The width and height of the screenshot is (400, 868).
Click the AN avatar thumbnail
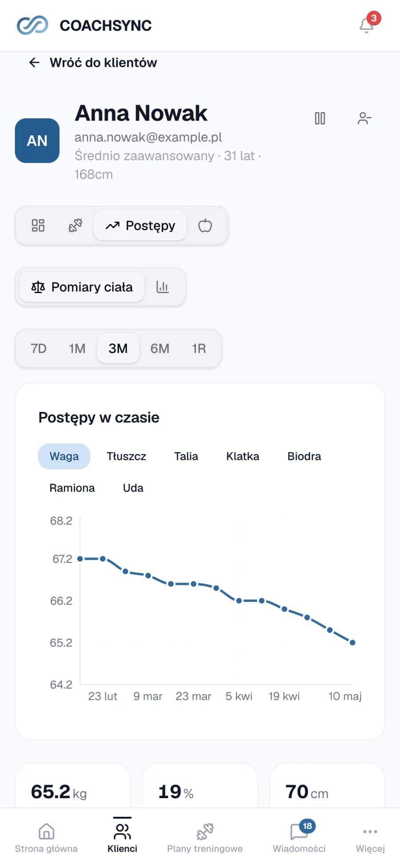tap(37, 141)
